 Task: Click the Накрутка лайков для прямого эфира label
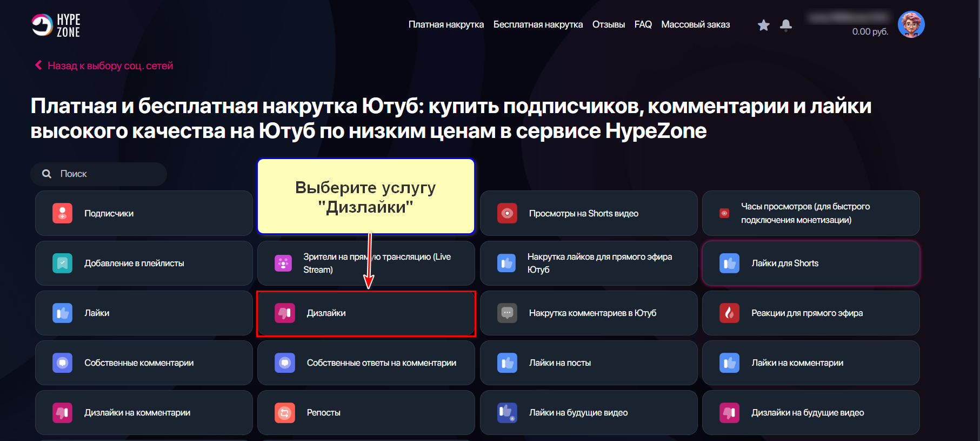coord(599,263)
